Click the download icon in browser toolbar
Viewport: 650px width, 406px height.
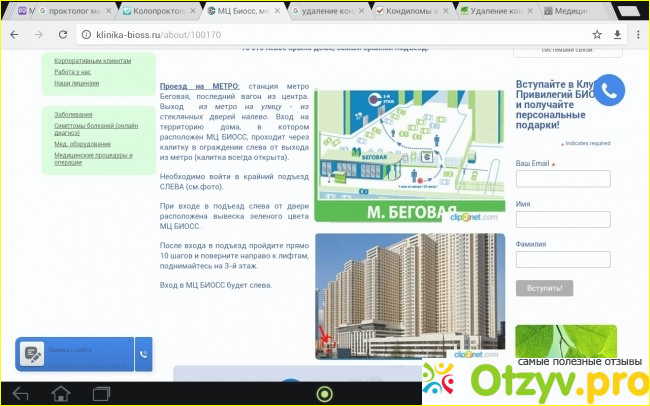coord(615,34)
